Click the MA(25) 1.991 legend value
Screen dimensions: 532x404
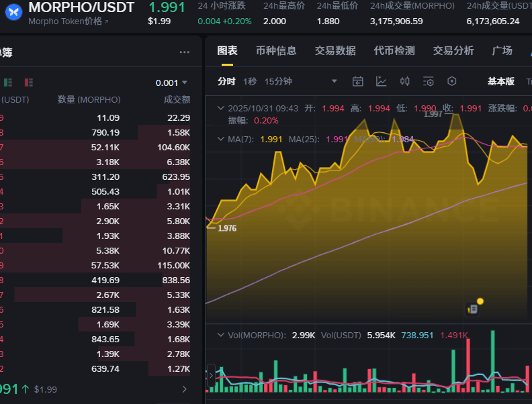(x=337, y=140)
